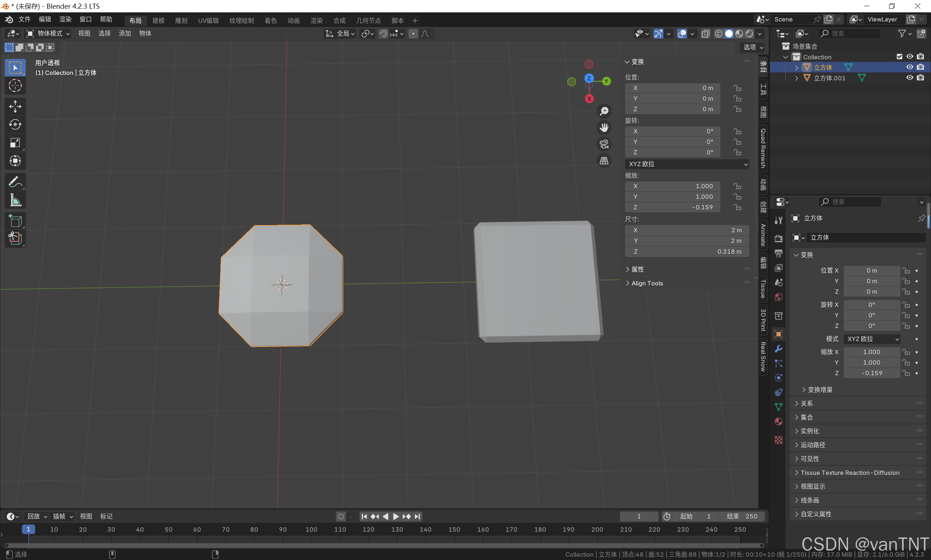Open the 物体模式 mode dropdown
The width and height of the screenshot is (931, 560).
point(48,33)
